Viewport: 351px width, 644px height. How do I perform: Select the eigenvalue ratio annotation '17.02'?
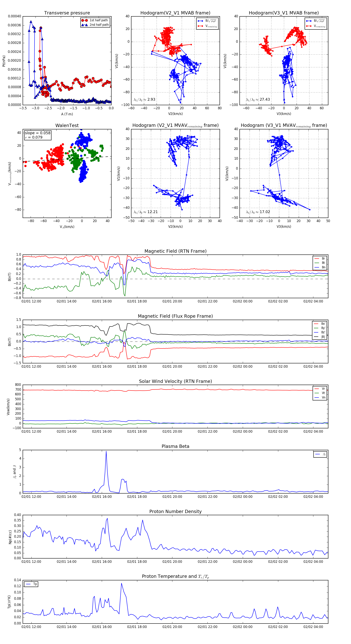[x=258, y=212]
